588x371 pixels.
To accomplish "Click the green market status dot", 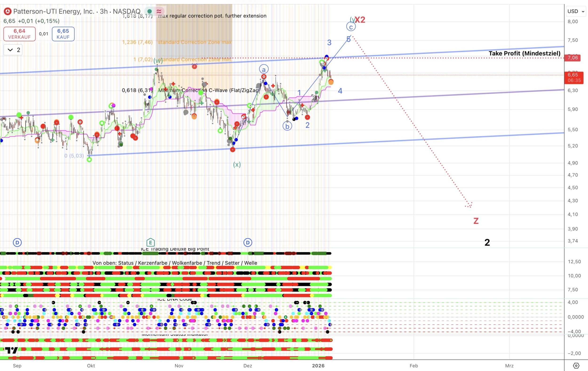I will pos(150,11).
